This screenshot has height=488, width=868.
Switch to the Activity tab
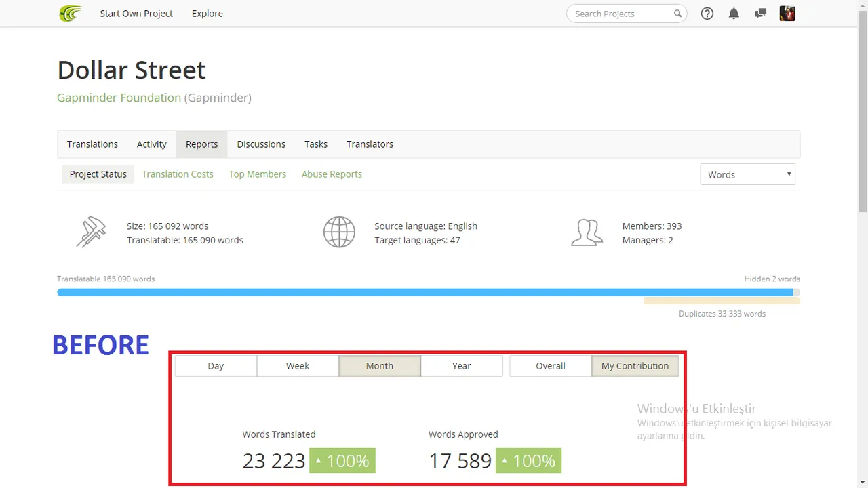[152, 144]
